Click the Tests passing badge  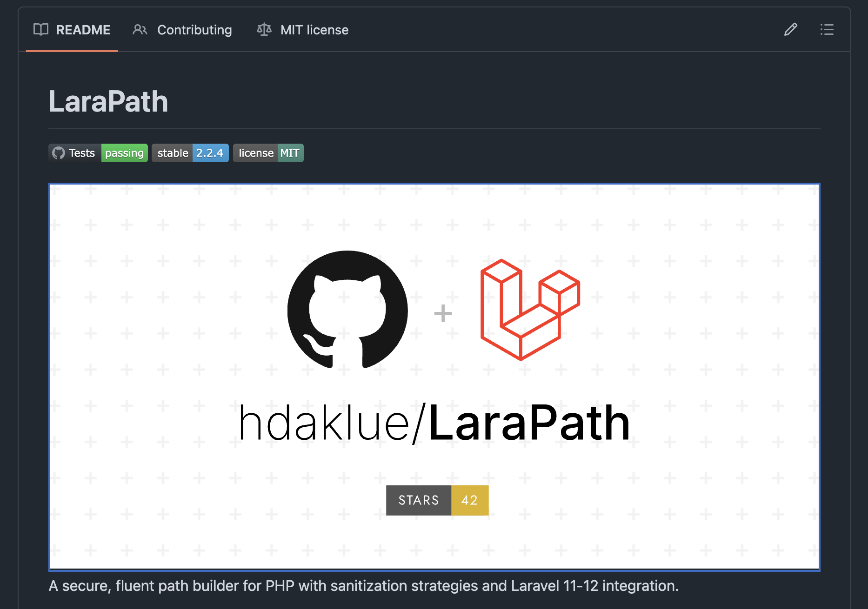[98, 152]
